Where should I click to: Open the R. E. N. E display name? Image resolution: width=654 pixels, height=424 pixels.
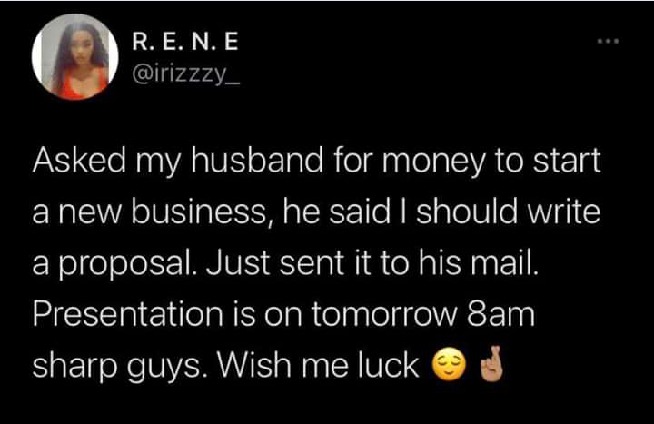(185, 42)
